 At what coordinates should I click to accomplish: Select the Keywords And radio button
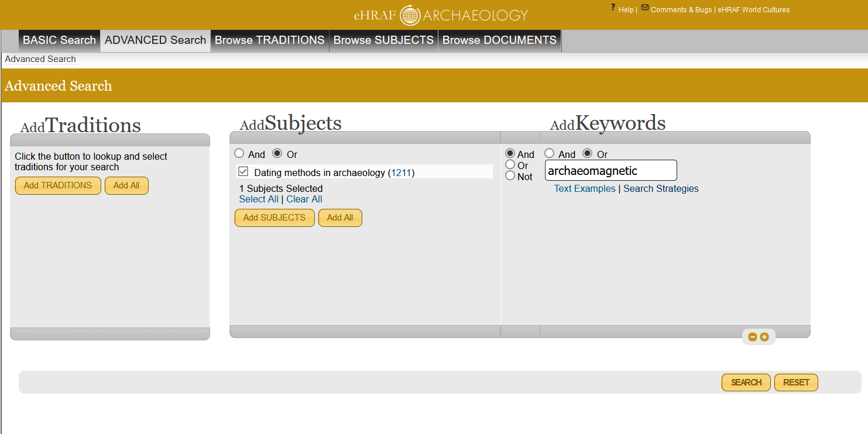[x=549, y=153]
